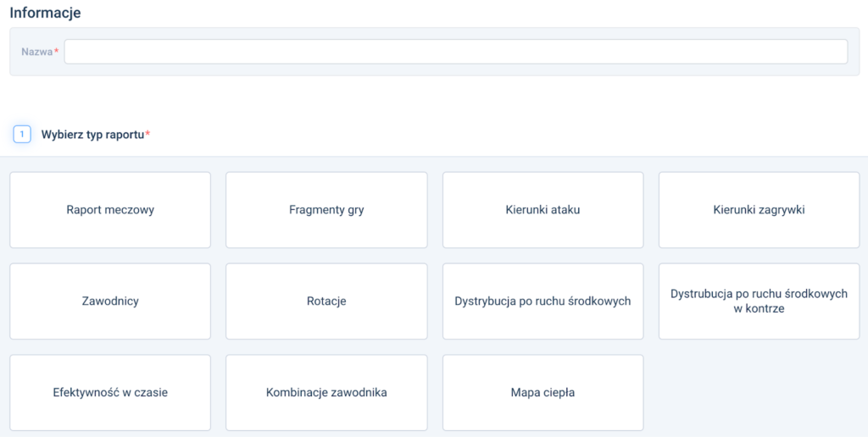The image size is (868, 437).
Task: Select the Efektywność w czasie report
Action: [x=110, y=393]
